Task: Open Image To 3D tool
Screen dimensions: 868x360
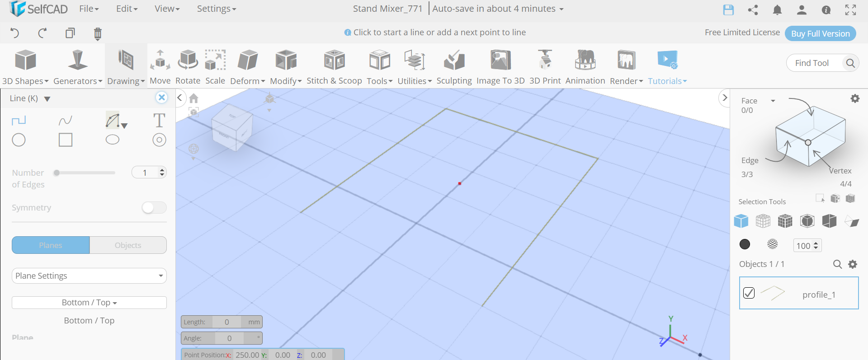Action: point(500,67)
